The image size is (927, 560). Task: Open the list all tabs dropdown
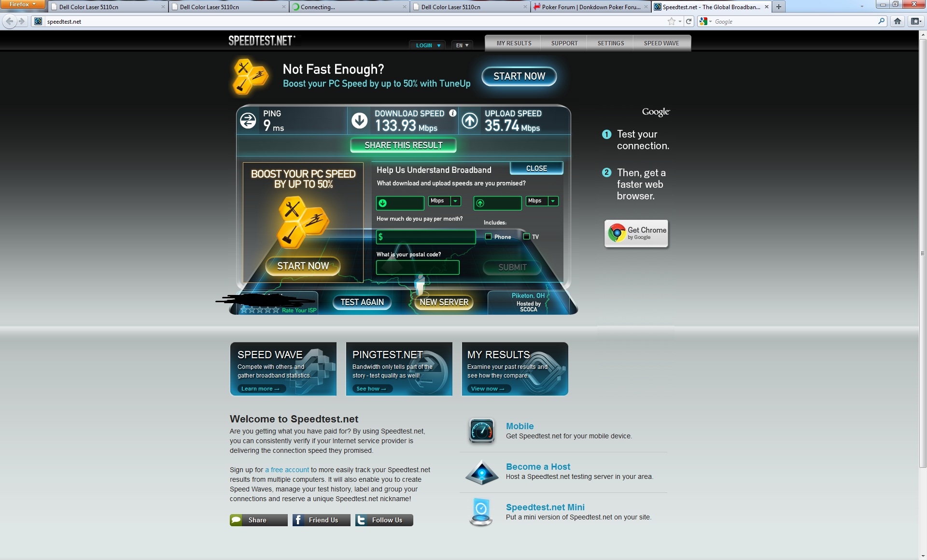point(862,7)
